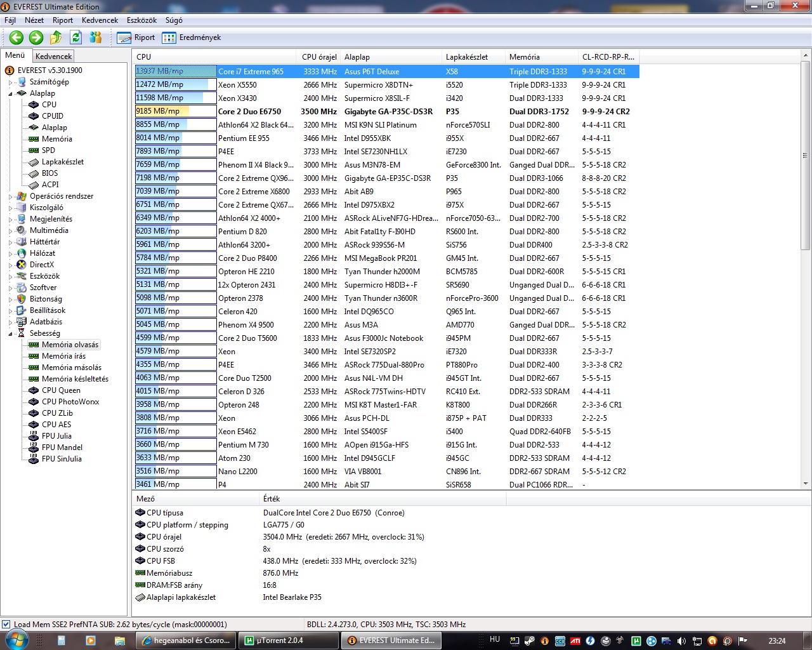Expand the Háttértár tree node
Screen dimensions: 812x650
[10, 242]
